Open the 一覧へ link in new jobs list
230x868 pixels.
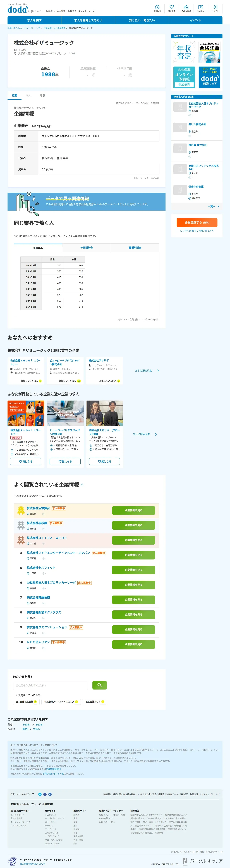(x=213, y=207)
